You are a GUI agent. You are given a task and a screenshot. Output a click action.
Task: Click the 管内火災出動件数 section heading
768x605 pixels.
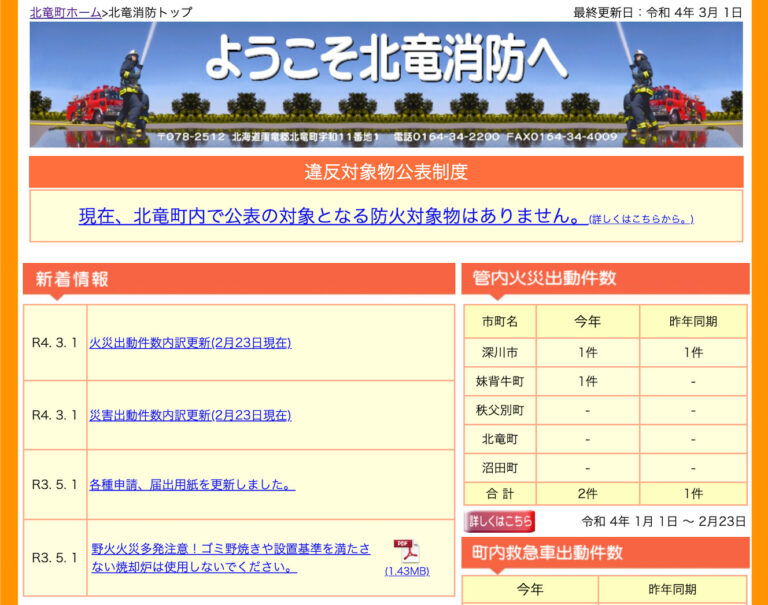pyautogui.click(x=545, y=278)
